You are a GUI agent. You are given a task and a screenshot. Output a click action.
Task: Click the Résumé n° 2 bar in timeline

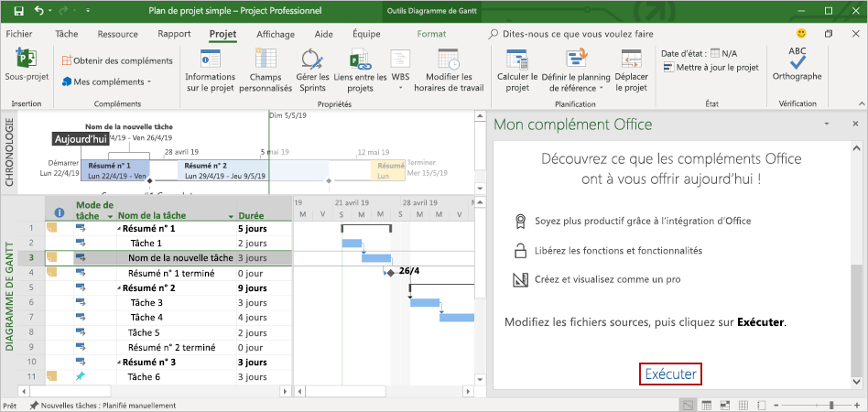point(253,170)
